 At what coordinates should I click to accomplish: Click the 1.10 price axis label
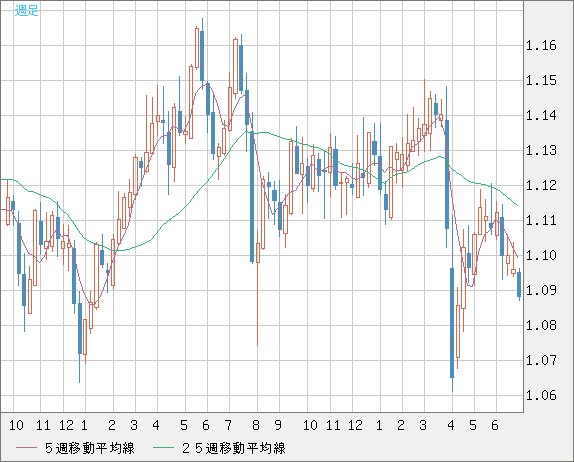click(541, 256)
